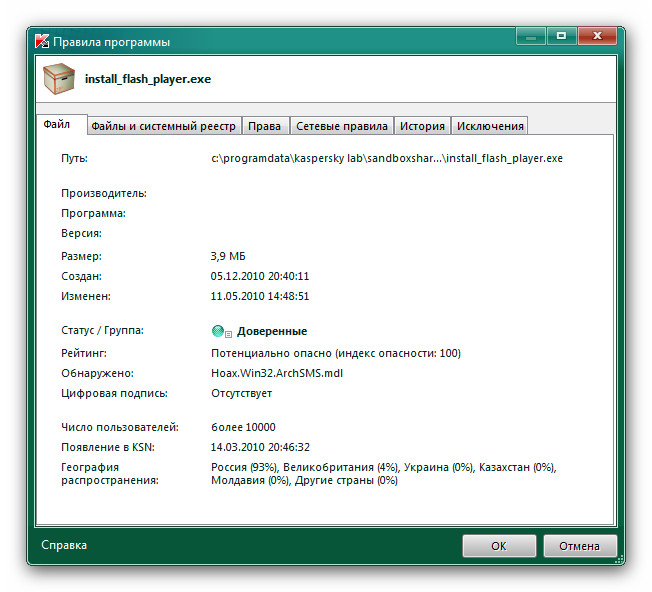Viewport: 652px width, 592px height.
Task: Click the Kaspersky logo in title bar
Action: [43, 42]
